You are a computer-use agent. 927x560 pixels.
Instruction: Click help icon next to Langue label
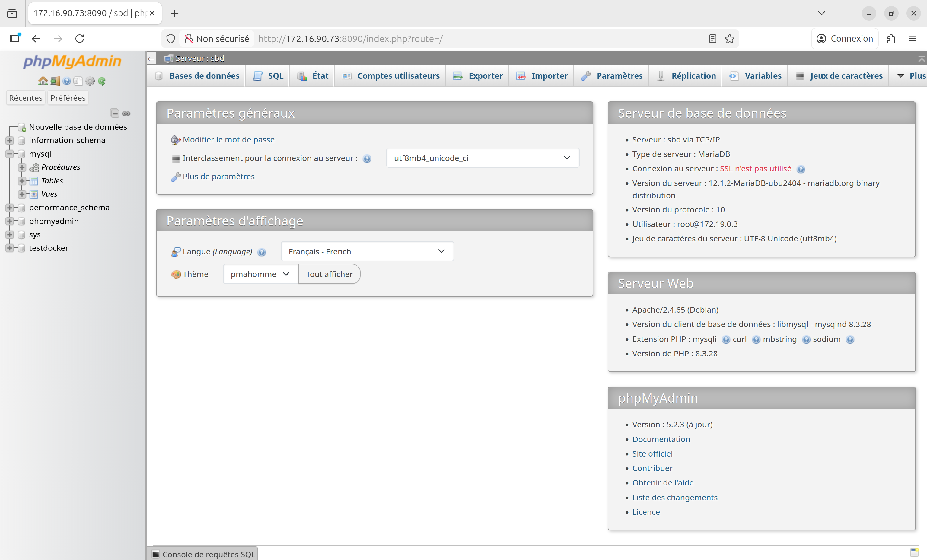262,252
